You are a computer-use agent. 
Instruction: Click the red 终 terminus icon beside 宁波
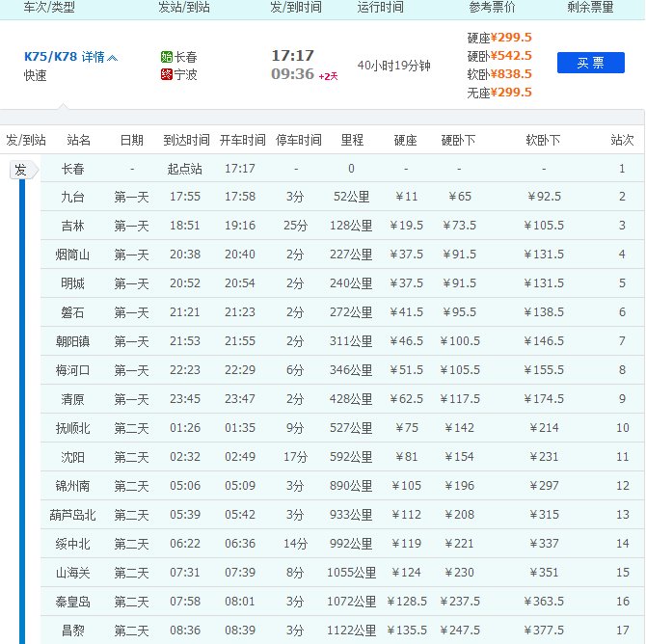pos(167,74)
